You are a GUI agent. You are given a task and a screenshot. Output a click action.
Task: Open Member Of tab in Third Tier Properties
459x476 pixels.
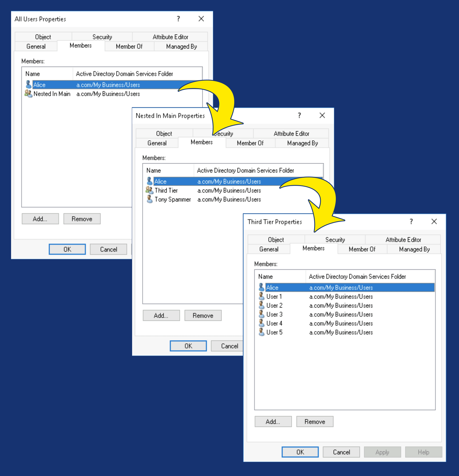[x=362, y=249]
